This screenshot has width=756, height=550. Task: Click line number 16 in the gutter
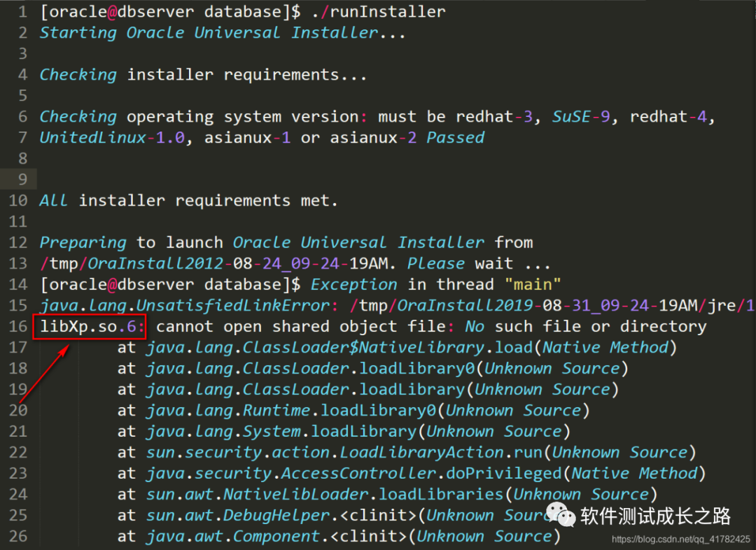coord(18,326)
